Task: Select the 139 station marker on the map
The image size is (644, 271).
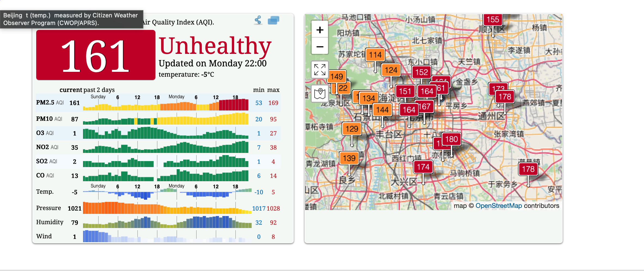Action: pos(349,158)
